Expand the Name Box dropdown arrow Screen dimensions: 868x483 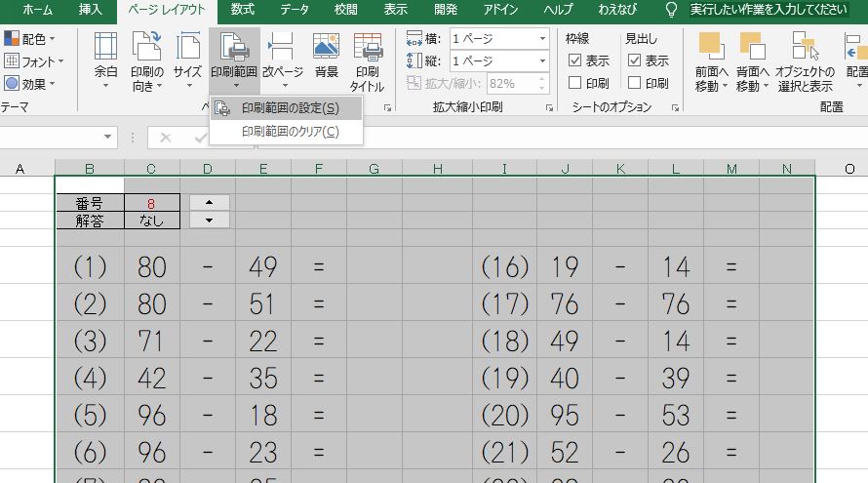point(107,137)
